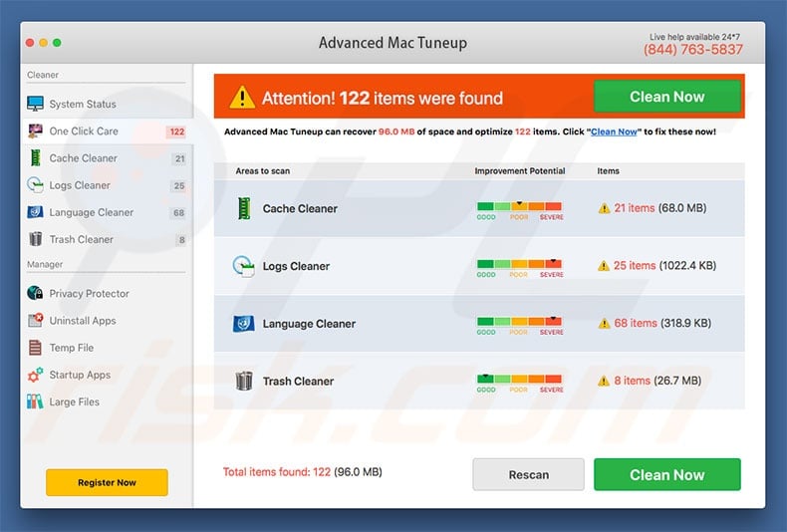Click the System Status monitor icon

coord(35,104)
